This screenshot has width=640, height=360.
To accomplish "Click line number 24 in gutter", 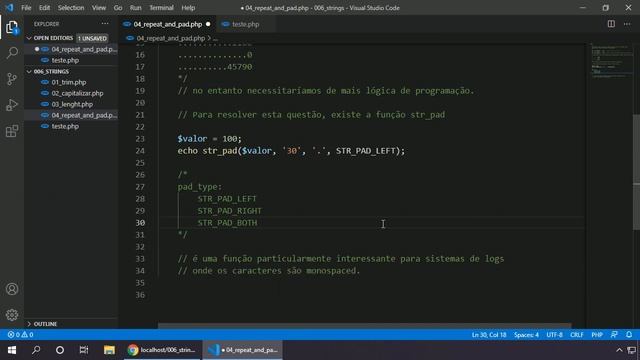I will tap(140, 151).
